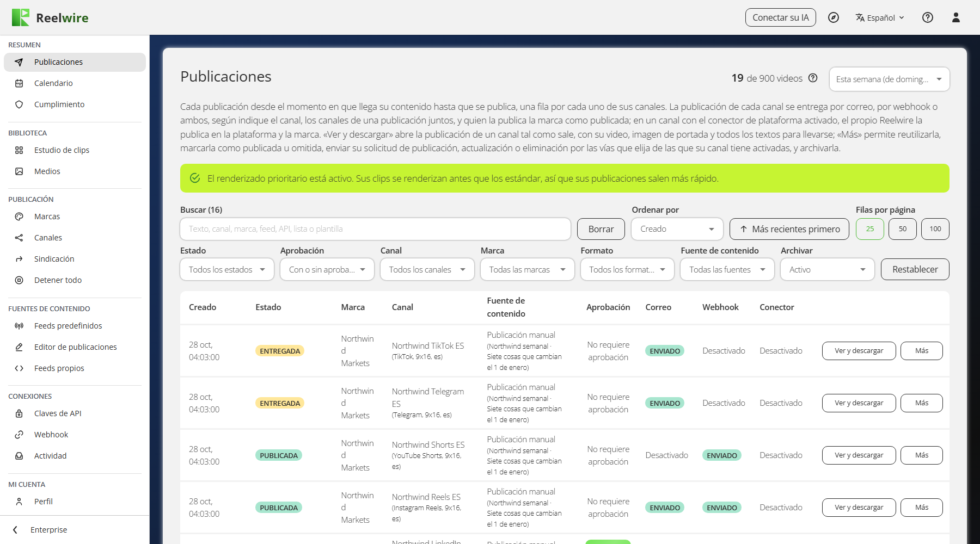
Task: Click the Editor de publicaciones pencil icon
Action: (x=19, y=347)
